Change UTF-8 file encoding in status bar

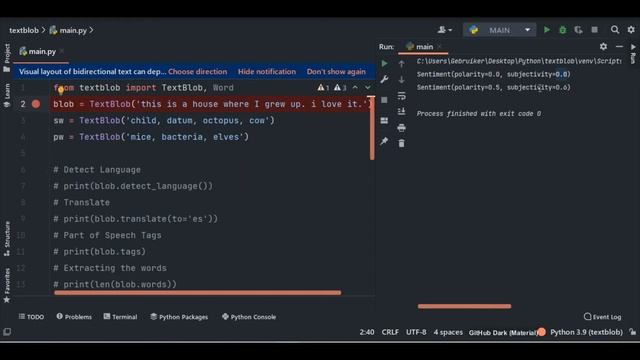click(x=416, y=332)
